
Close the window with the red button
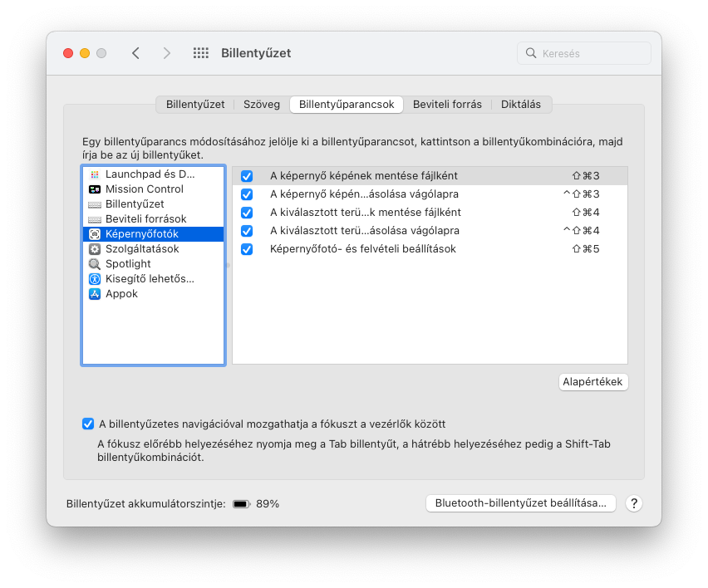tap(68, 53)
